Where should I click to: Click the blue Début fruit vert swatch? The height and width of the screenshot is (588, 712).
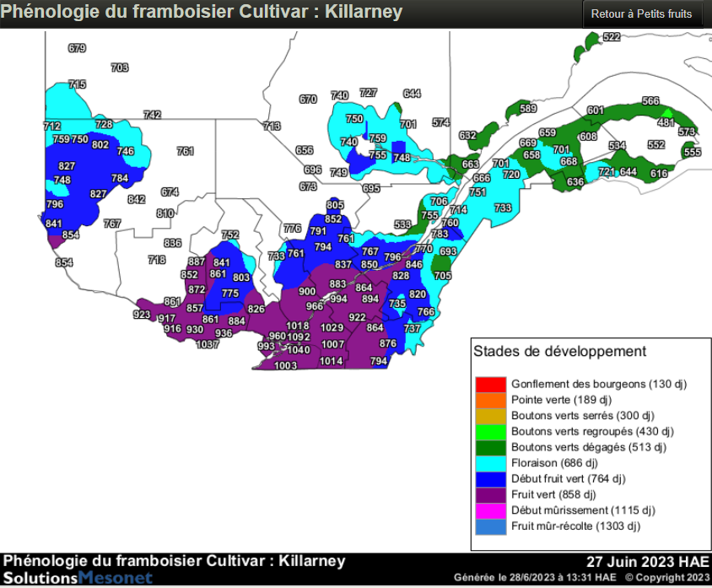pos(490,479)
